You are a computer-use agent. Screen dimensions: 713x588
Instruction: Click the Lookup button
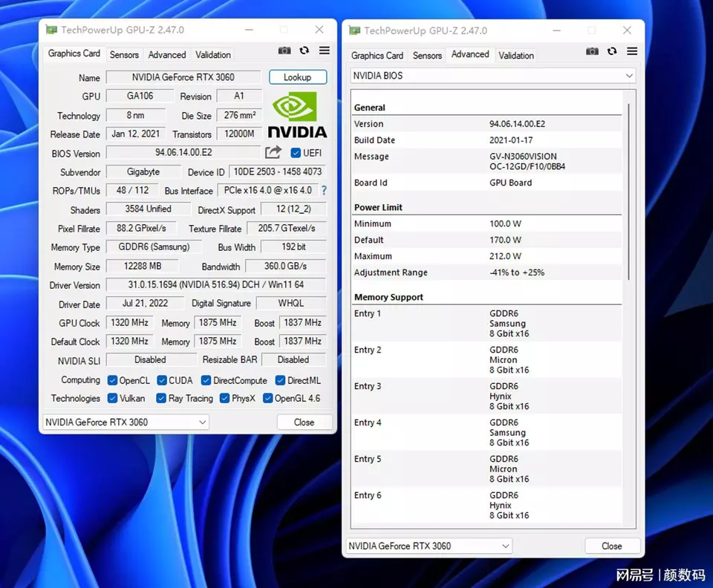pyautogui.click(x=297, y=77)
